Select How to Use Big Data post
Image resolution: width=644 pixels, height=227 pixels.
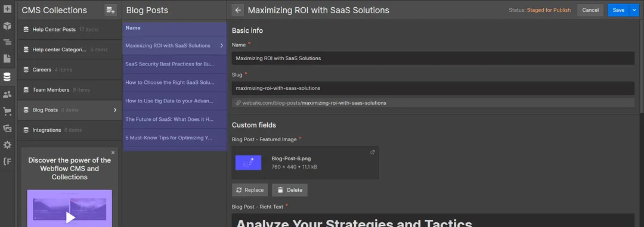tap(175, 101)
